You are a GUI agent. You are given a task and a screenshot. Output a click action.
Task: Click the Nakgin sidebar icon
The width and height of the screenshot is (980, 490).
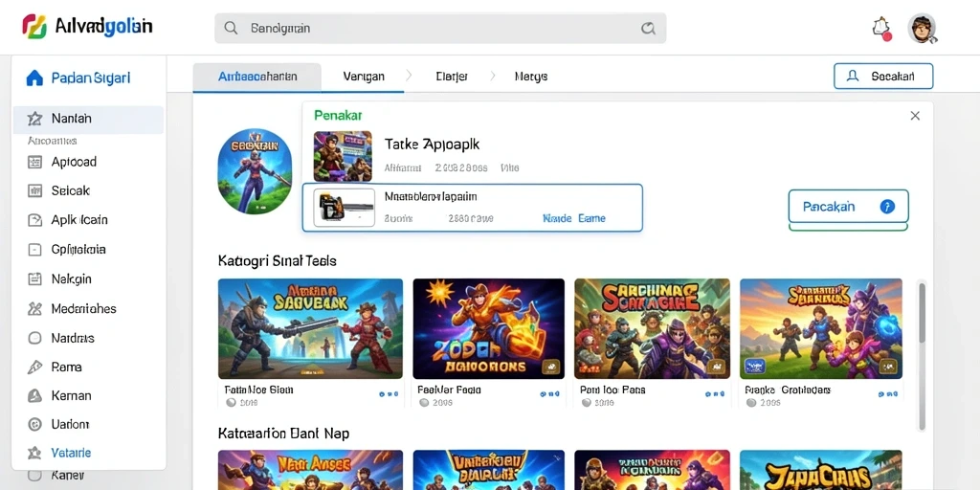tap(35, 278)
